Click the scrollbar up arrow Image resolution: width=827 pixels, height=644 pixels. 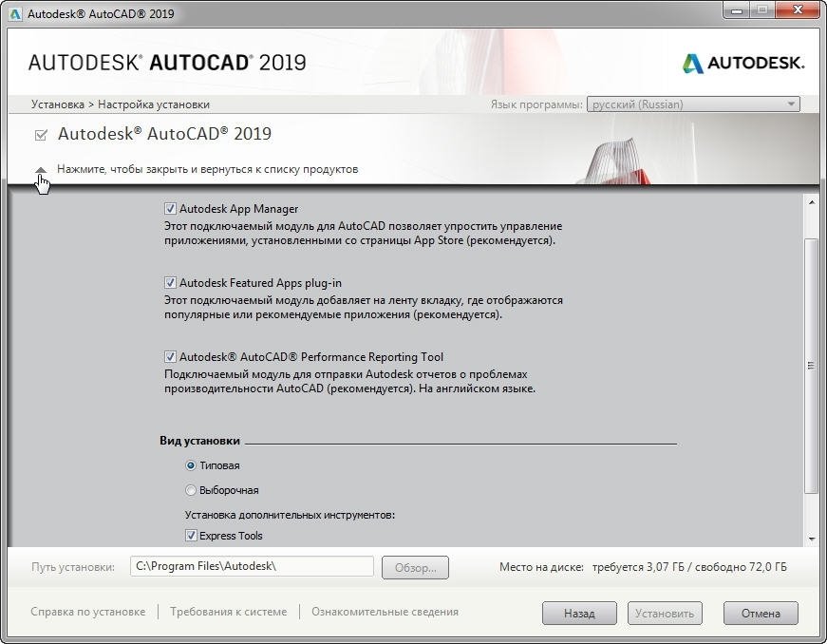(x=811, y=202)
